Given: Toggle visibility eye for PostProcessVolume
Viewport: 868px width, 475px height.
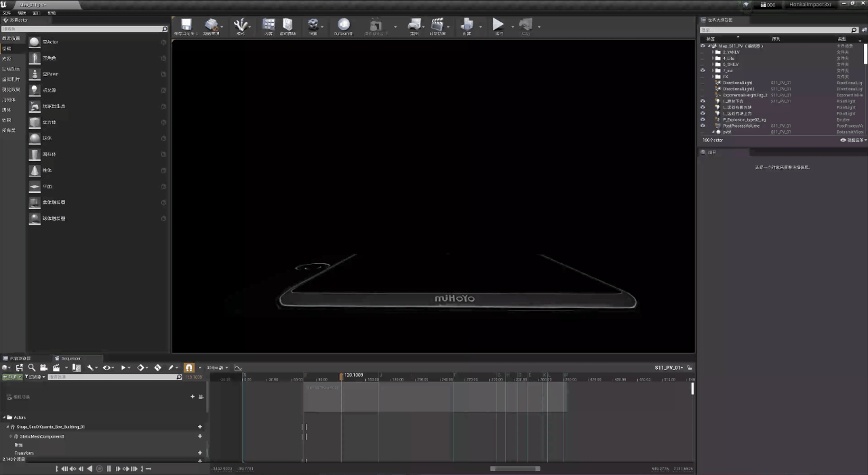Looking at the screenshot, I should [703, 126].
